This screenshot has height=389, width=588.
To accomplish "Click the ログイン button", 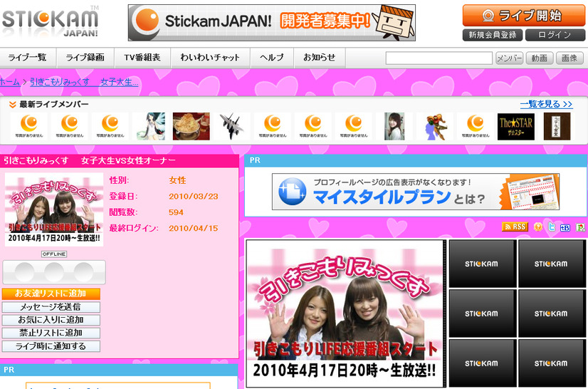I will point(555,35).
